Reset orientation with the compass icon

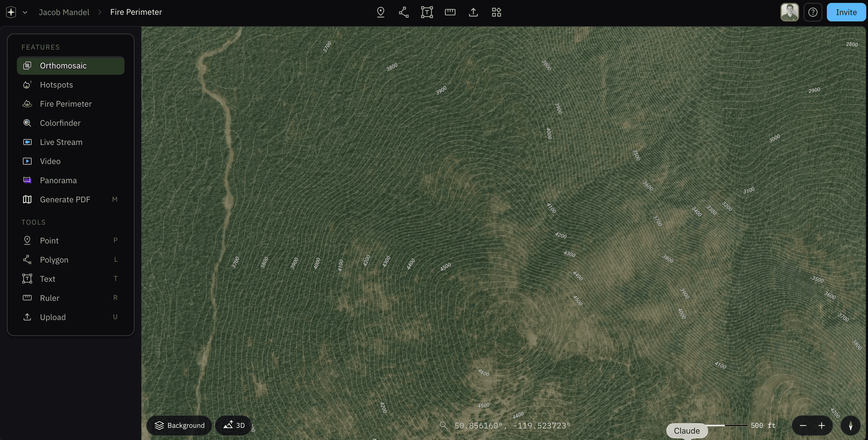pos(851,426)
